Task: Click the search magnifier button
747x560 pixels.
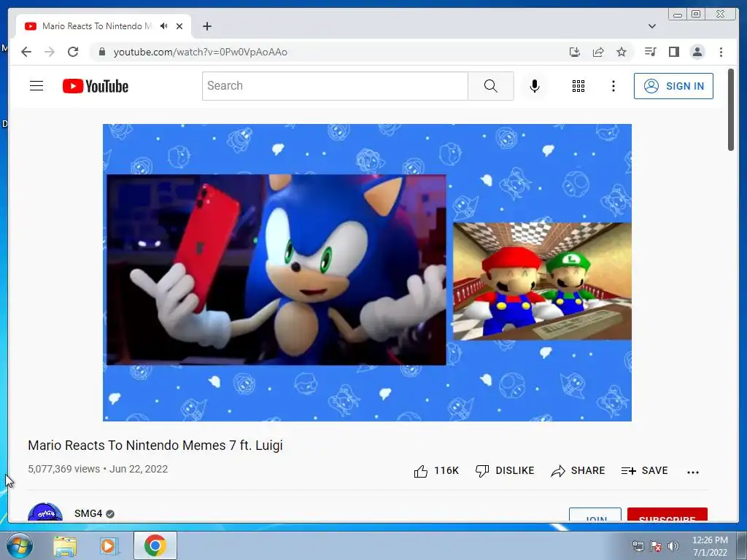Action: point(491,86)
